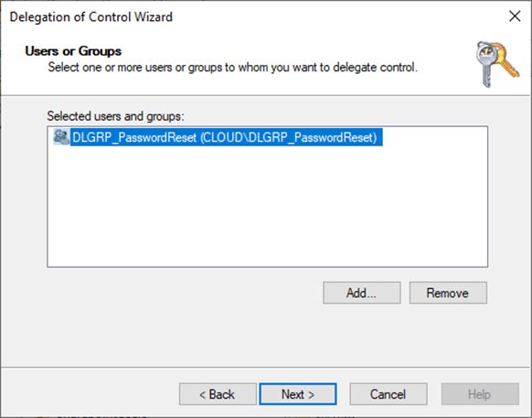Screen dimensions: 532x418
Task: Click the Users or Groups heading
Action: pos(73,51)
